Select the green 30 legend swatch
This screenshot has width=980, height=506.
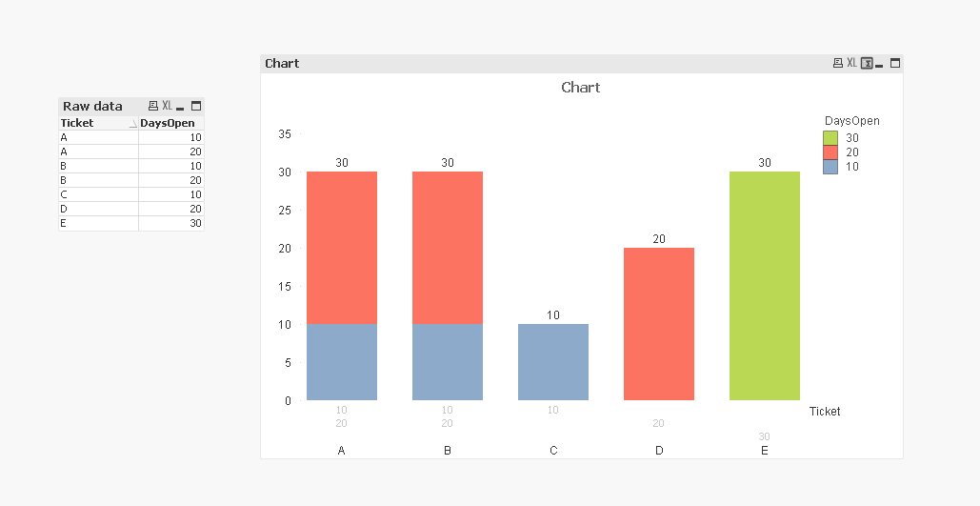[830, 137]
